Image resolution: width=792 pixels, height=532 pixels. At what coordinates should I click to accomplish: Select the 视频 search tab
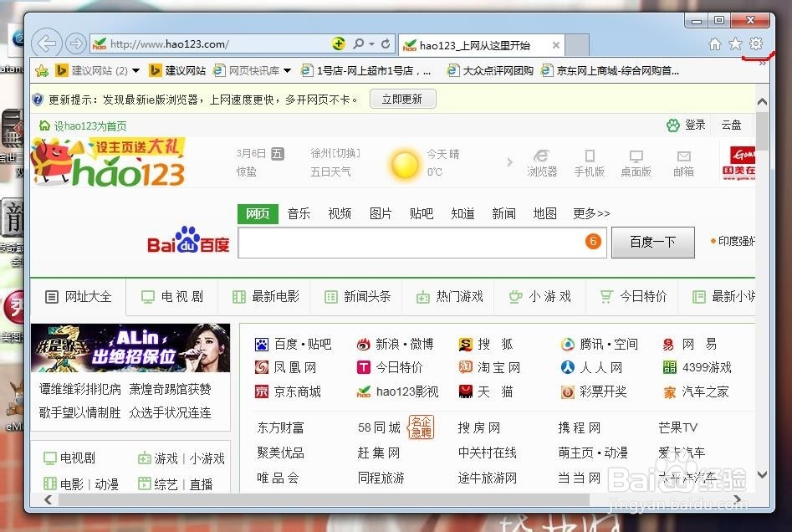point(340,213)
